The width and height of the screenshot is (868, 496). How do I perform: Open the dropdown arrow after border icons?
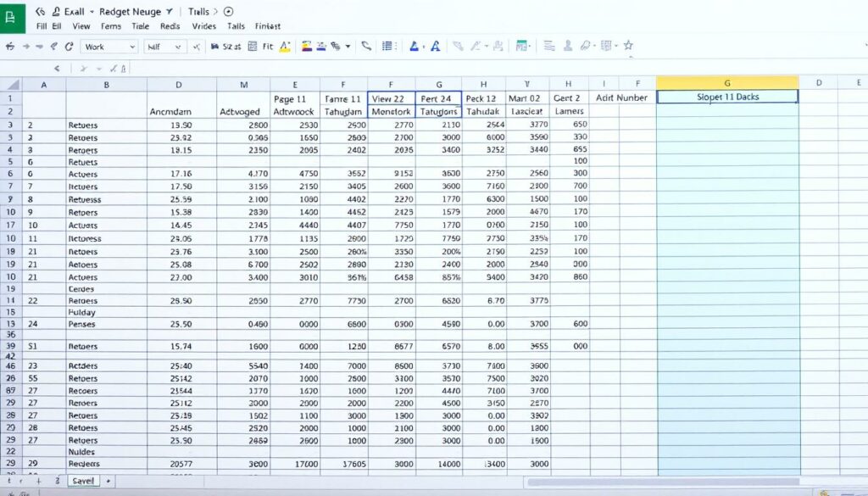(348, 47)
